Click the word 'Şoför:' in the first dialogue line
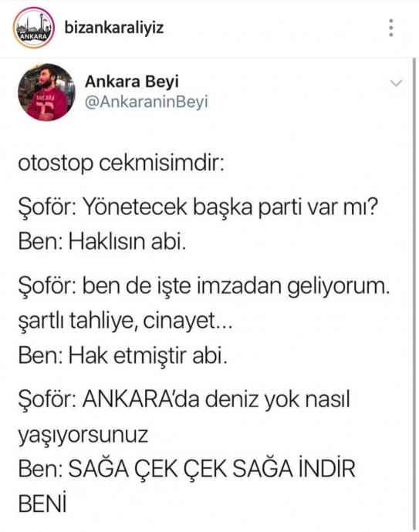This screenshot has height=532, width=419. [x=47, y=207]
